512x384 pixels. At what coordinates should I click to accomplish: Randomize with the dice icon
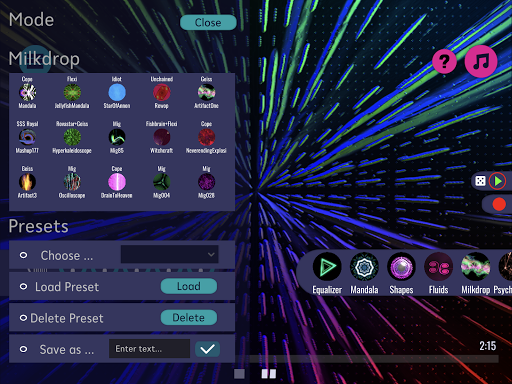click(480, 181)
